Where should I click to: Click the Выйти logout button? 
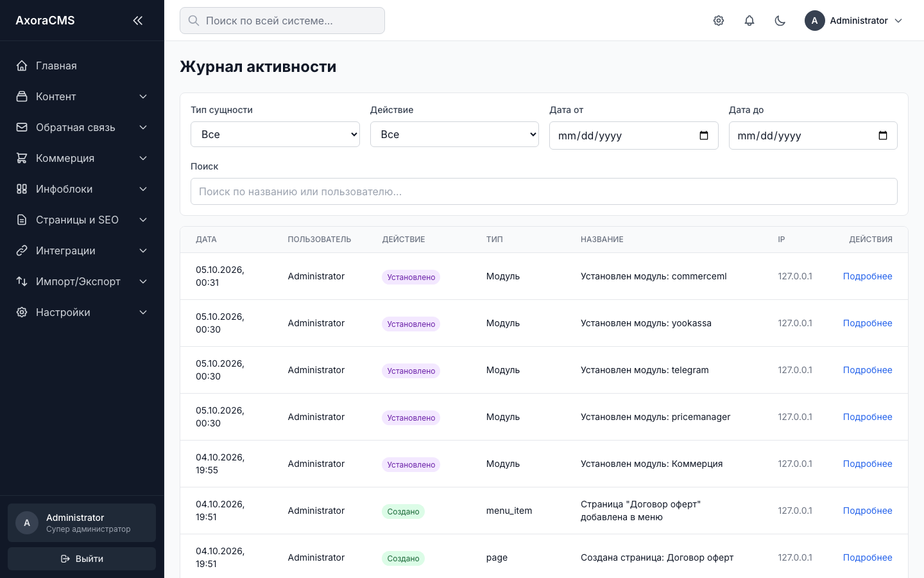82,559
